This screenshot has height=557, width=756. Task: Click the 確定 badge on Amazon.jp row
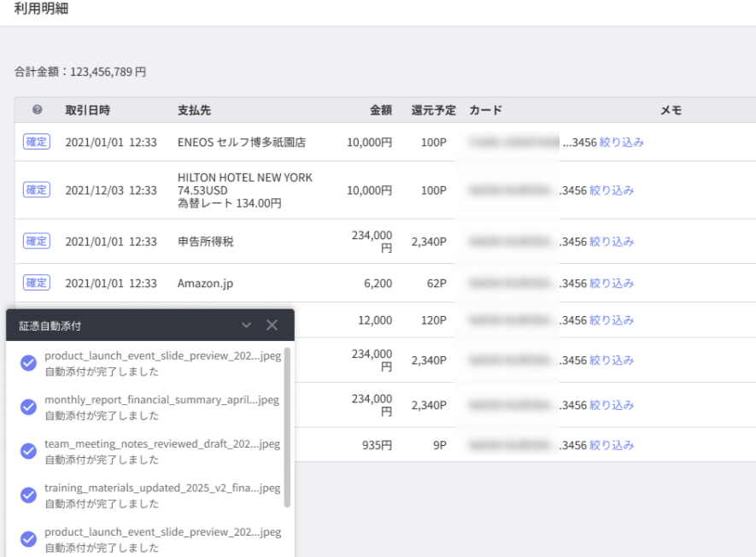[37, 283]
